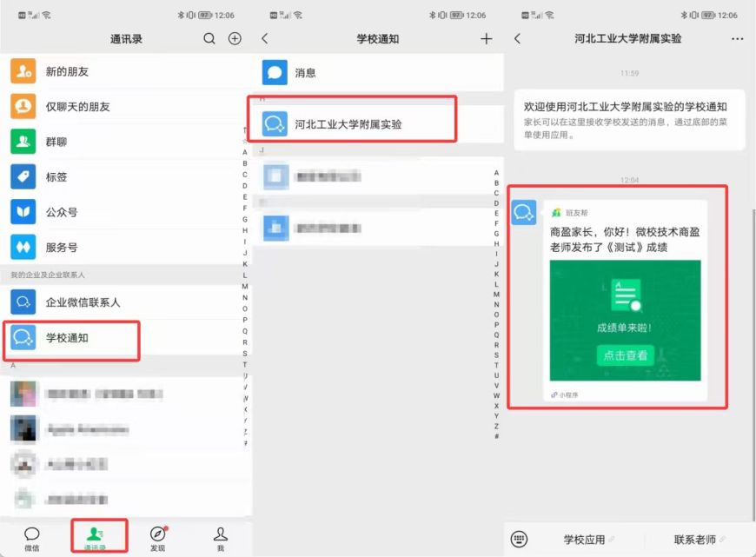756x557 pixels.
Task: Switch to the 我 profile tab
Action: [221, 539]
